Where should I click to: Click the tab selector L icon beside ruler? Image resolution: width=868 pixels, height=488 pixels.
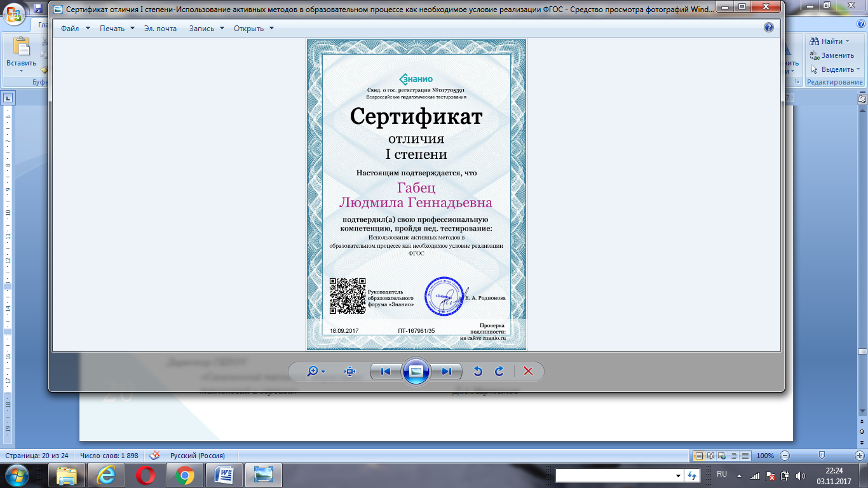(8, 98)
